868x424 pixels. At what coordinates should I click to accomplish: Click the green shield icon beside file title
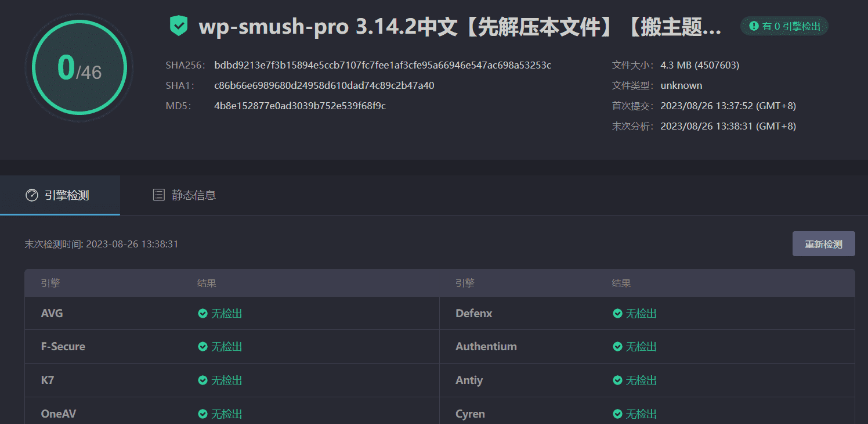[x=179, y=26]
